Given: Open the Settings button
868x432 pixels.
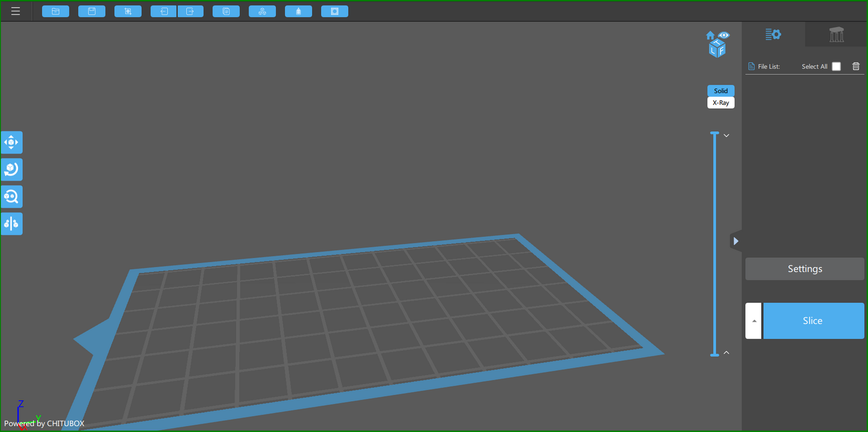Looking at the screenshot, I should tap(805, 269).
